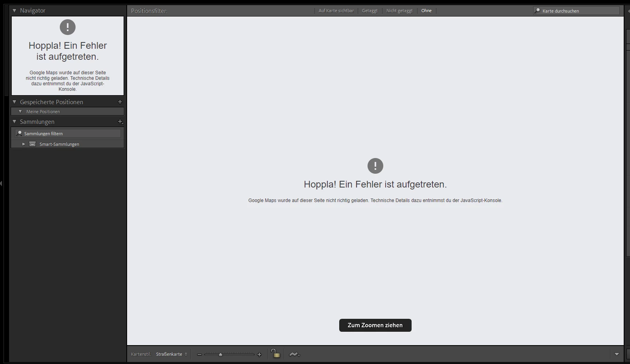Click the Positionsfilter label

(x=149, y=11)
